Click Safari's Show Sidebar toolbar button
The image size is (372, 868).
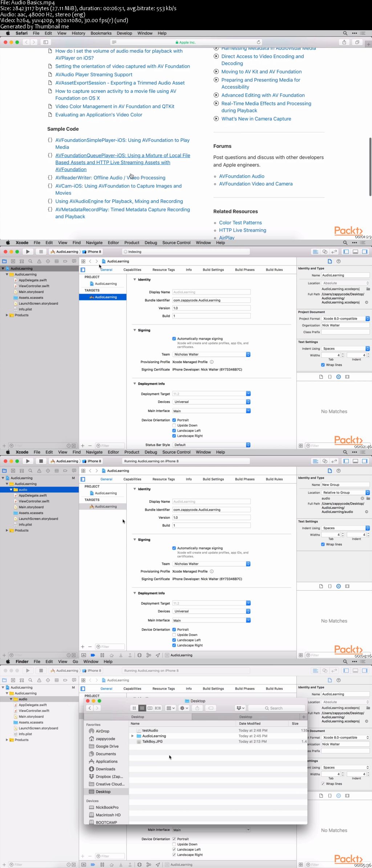(x=46, y=42)
